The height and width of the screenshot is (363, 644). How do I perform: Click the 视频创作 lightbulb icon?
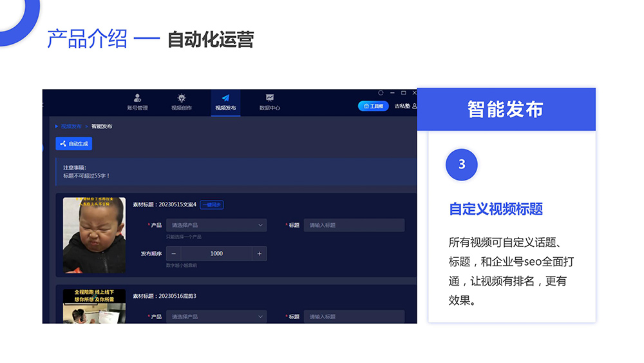pos(181,99)
